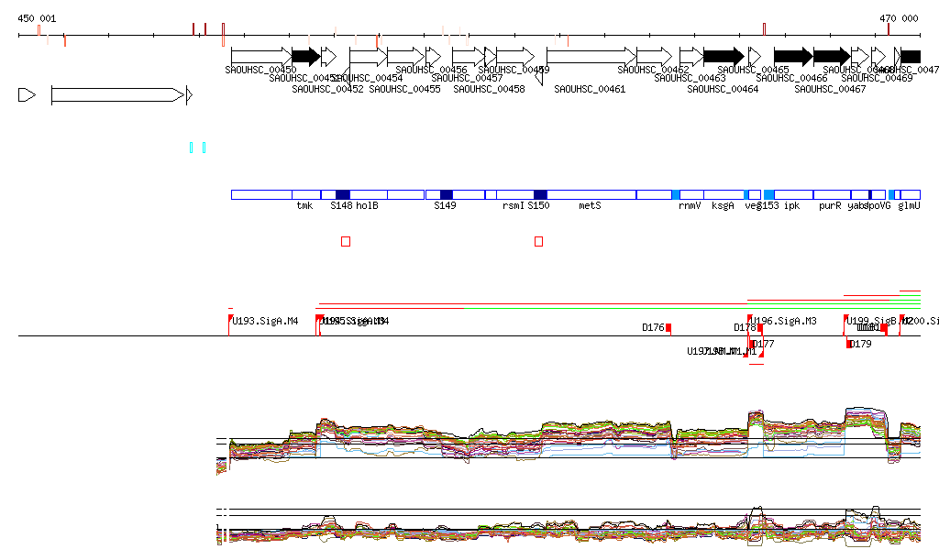Viewport: 939px width, 560px height.
Task: Click the D176 terminator label
Action: 653,327
